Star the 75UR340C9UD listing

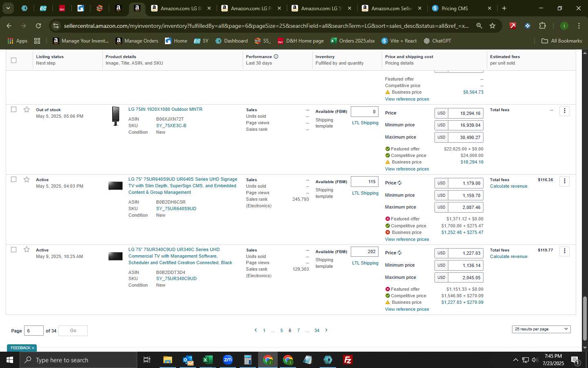click(x=27, y=249)
